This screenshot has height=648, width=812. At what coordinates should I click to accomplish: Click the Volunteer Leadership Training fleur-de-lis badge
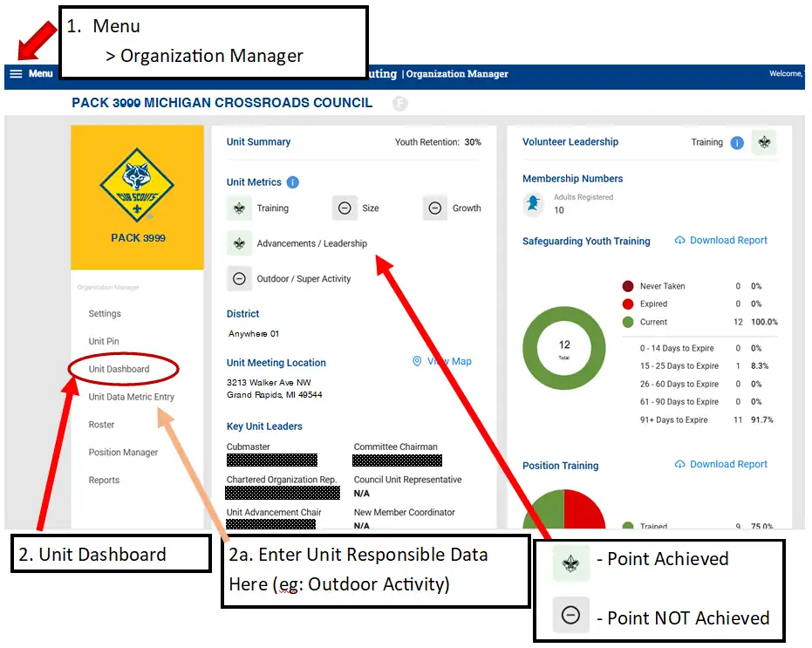764,142
